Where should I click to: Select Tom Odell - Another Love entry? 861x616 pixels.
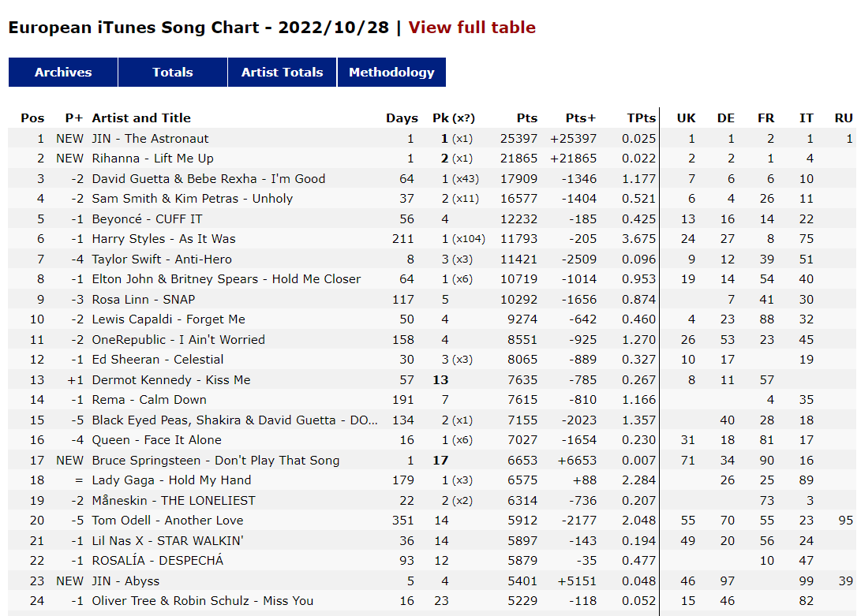pos(432,521)
